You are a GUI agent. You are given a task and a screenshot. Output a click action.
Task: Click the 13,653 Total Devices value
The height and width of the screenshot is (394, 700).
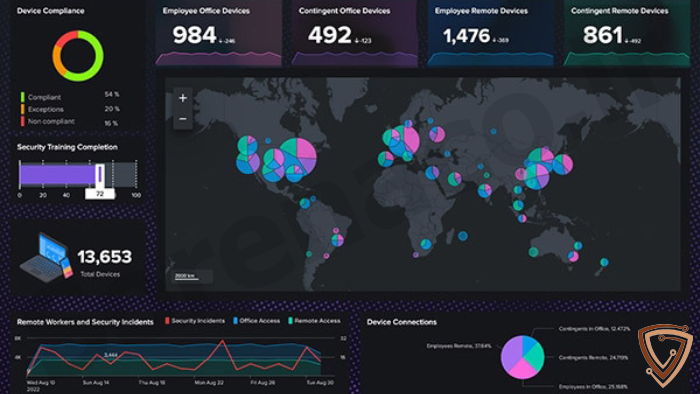point(105,257)
